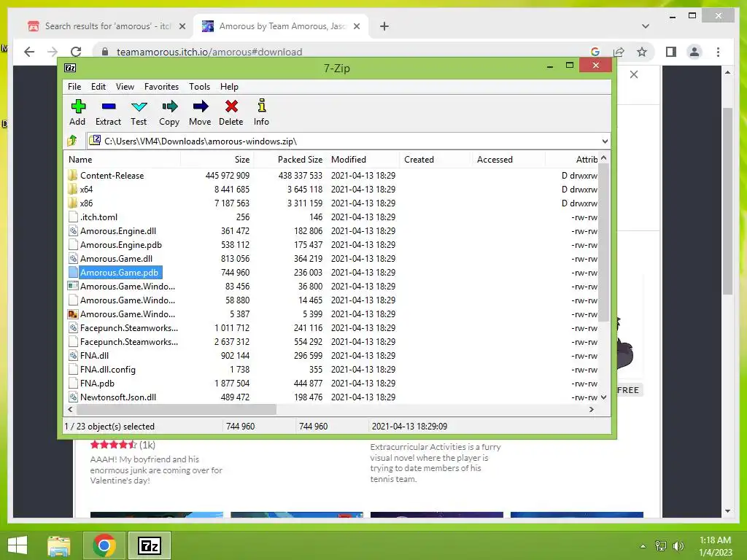
Task: Open File Explorer from the taskbar
Action: point(58,545)
